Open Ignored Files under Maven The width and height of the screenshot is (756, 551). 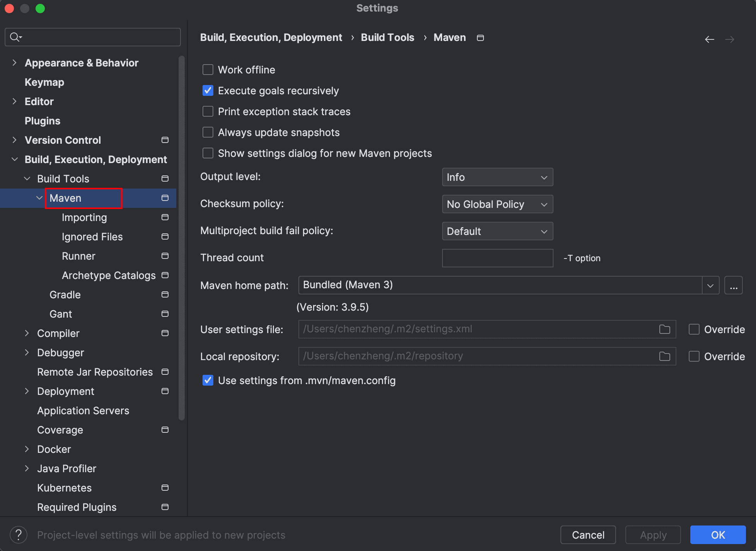point(92,236)
